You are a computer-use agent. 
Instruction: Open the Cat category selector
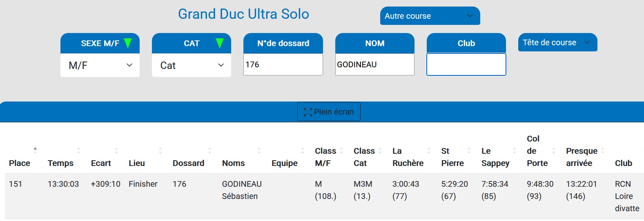click(192, 65)
